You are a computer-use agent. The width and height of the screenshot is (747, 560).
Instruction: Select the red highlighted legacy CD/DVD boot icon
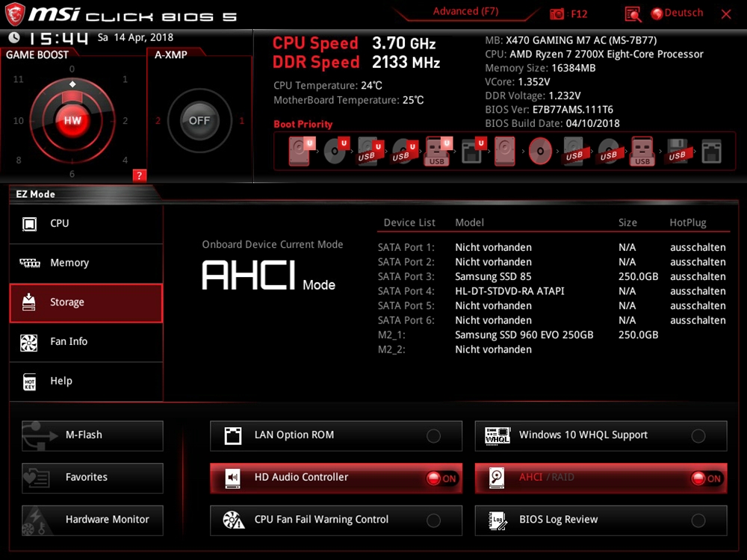pos(540,152)
